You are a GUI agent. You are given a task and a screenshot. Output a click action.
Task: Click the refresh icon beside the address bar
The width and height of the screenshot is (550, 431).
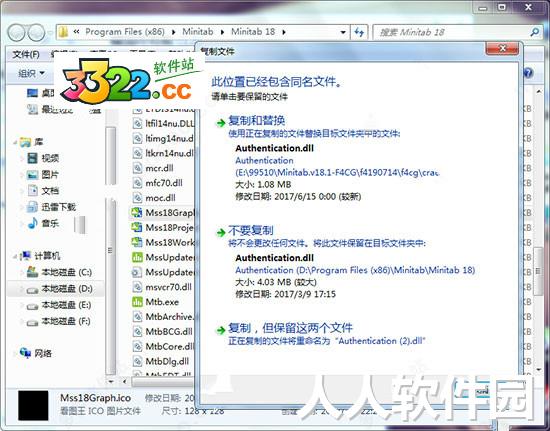359,33
